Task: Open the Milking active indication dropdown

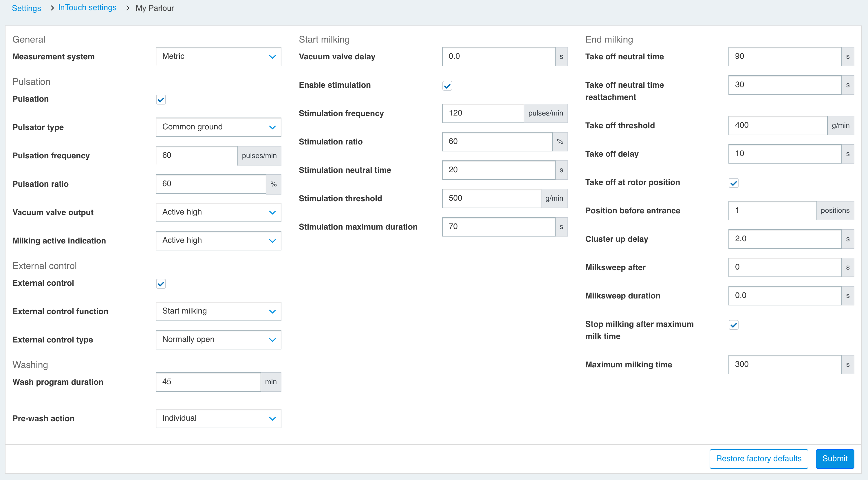Action: coord(218,241)
